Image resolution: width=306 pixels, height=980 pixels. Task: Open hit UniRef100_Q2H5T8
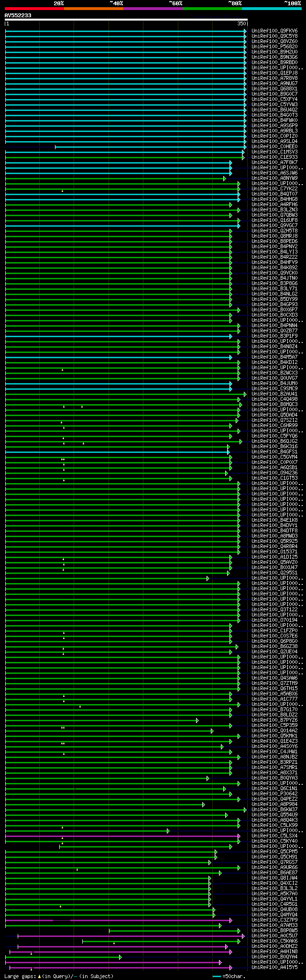(274, 231)
